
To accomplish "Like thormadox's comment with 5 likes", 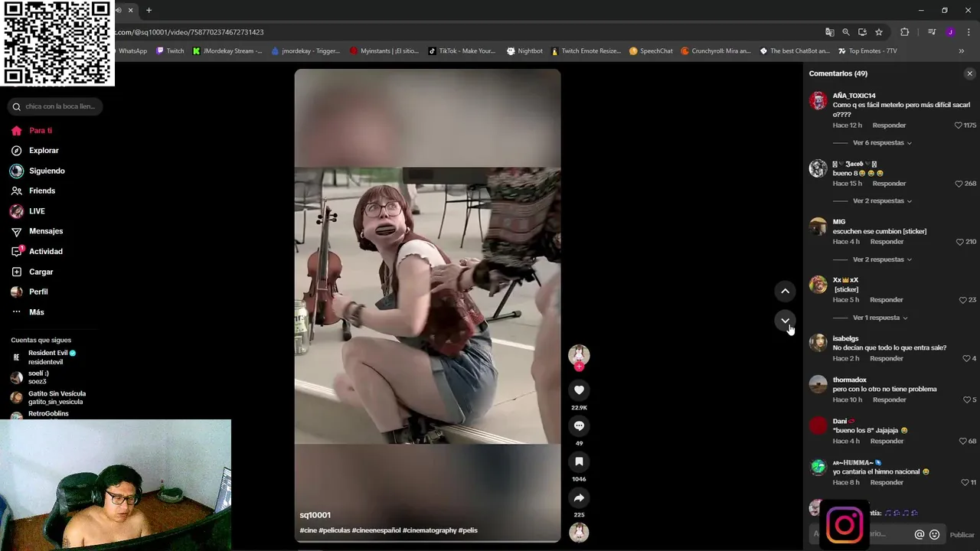I will 966,400.
